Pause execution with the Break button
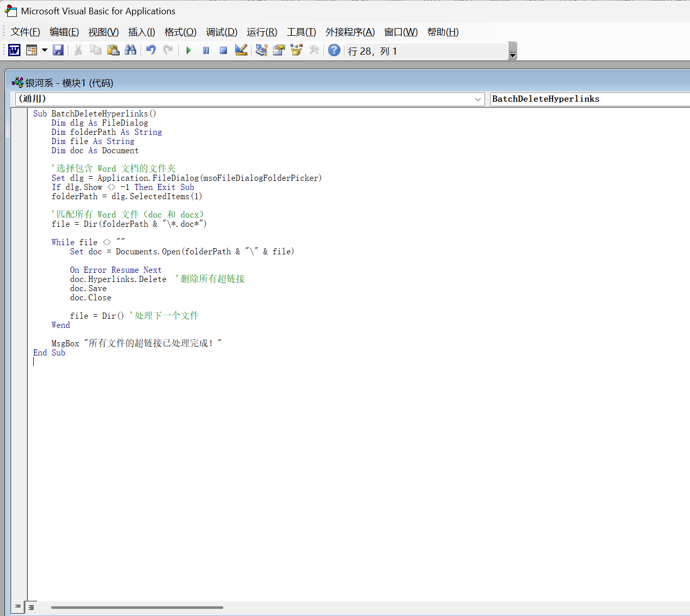Viewport: 690px width, 616px height. (x=206, y=50)
